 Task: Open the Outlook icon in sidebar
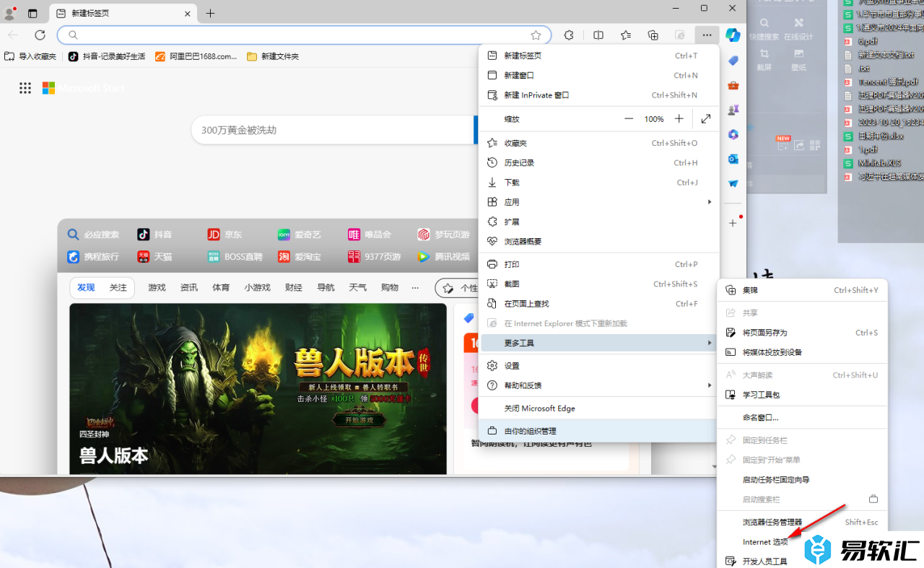733,159
